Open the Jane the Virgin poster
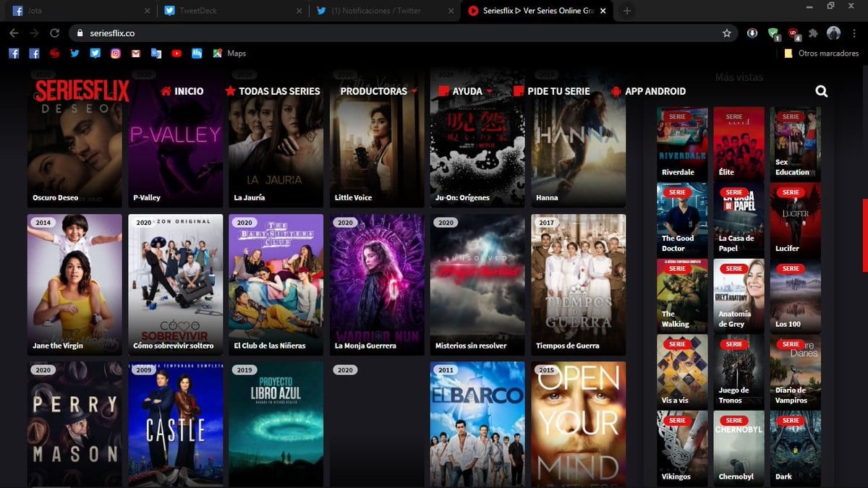The height and width of the screenshot is (488, 868). [x=75, y=284]
